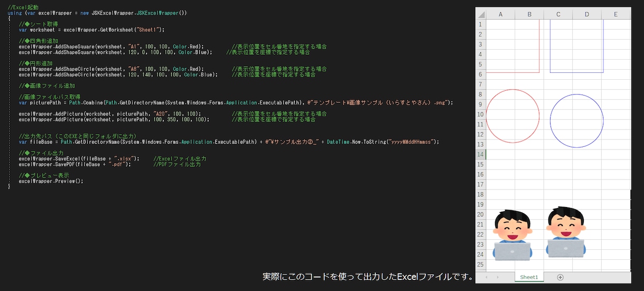This screenshot has height=291, width=644.
Task: Select row 16 header
Action: (480, 175)
